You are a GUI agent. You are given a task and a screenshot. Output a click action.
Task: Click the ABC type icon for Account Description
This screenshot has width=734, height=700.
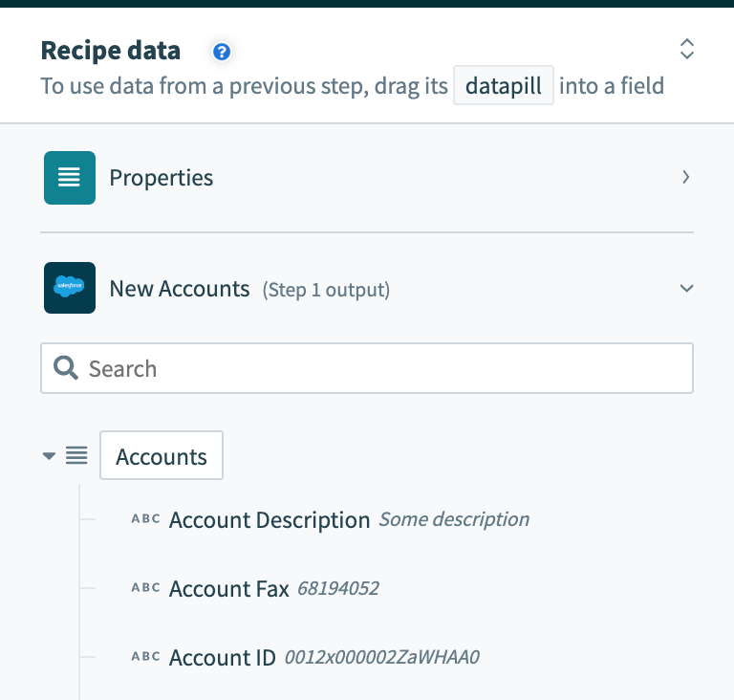click(x=145, y=519)
